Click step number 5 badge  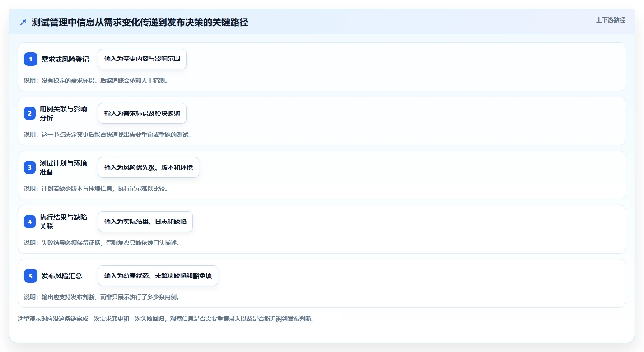(31, 276)
